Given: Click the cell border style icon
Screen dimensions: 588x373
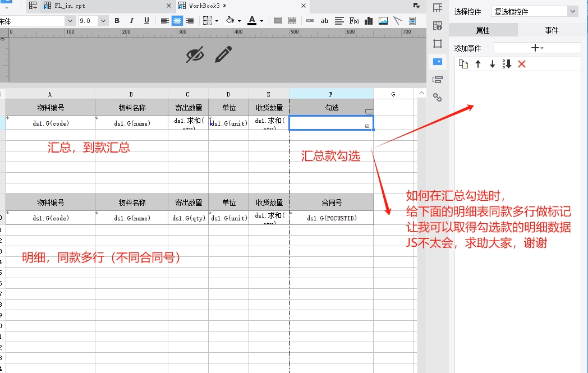Looking at the screenshot, I should (207, 21).
